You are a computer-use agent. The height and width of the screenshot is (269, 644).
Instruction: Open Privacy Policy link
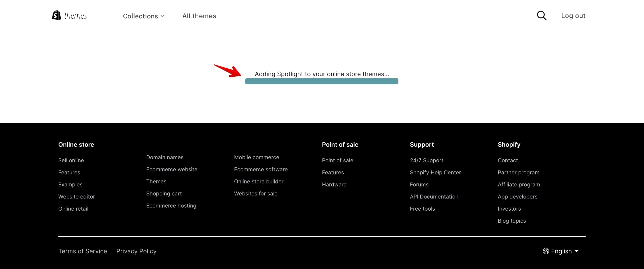click(x=136, y=251)
